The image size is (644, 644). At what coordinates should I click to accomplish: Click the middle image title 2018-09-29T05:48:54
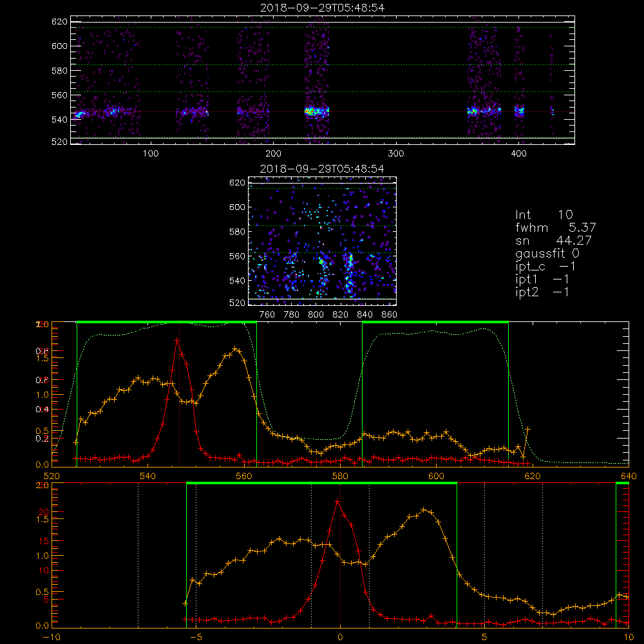(322, 169)
